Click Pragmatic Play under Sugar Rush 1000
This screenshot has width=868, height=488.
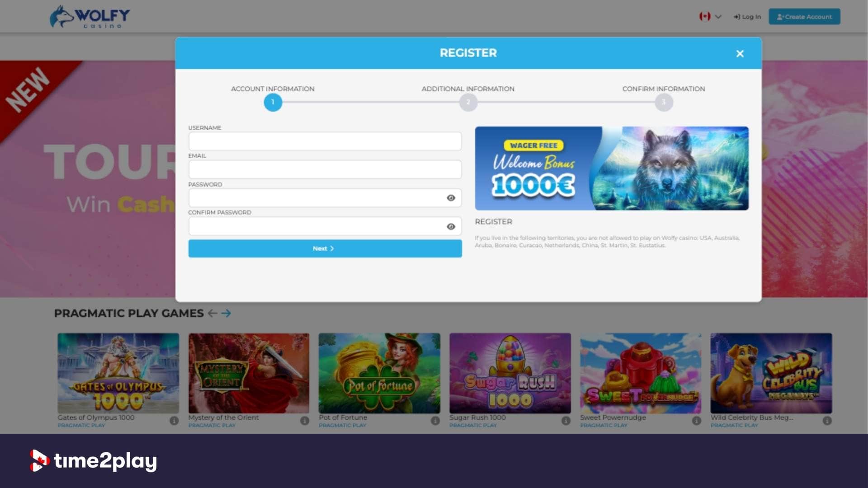click(473, 425)
